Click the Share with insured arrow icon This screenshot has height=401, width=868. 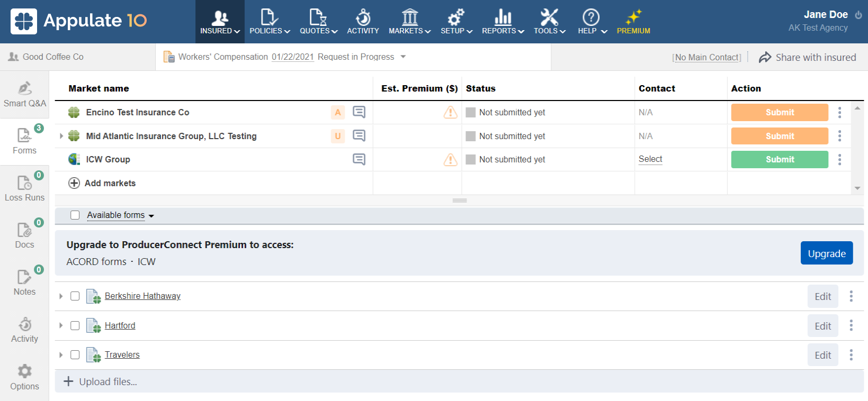(x=765, y=57)
